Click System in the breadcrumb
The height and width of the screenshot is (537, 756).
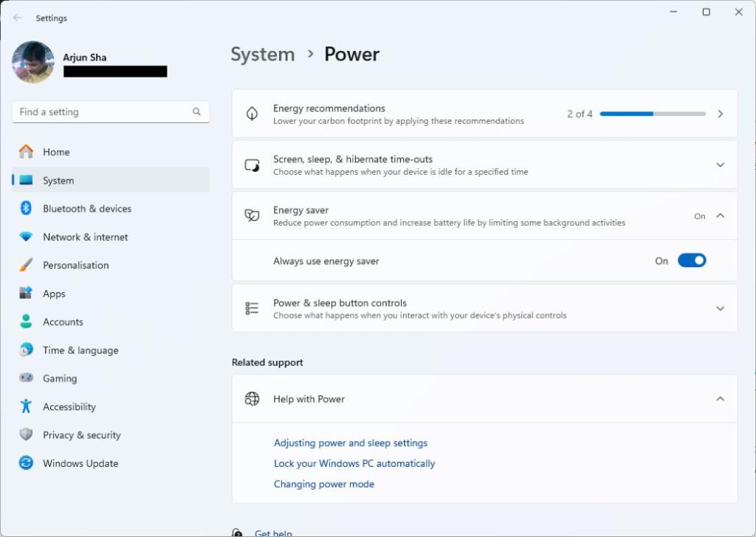coord(263,54)
